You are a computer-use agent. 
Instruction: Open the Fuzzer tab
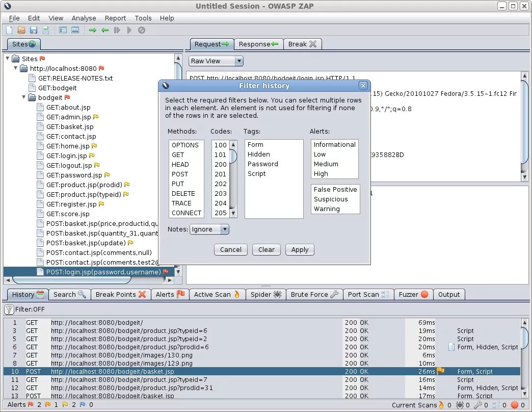pyautogui.click(x=414, y=295)
